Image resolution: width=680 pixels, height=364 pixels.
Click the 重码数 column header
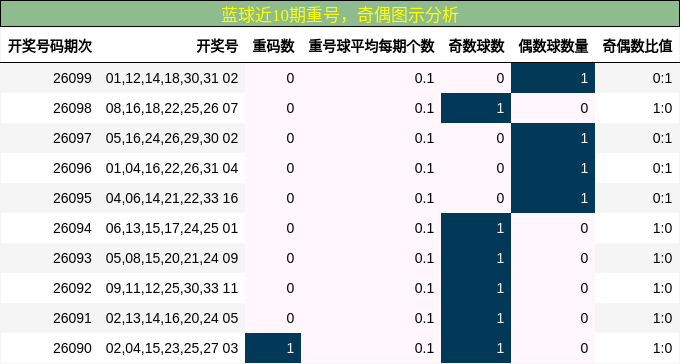(273, 46)
